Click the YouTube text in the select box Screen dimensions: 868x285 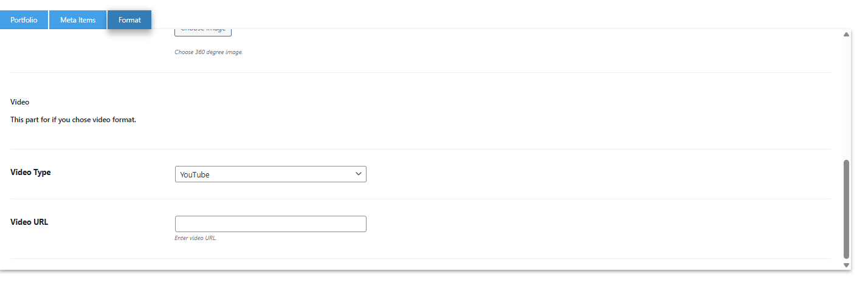pos(195,175)
